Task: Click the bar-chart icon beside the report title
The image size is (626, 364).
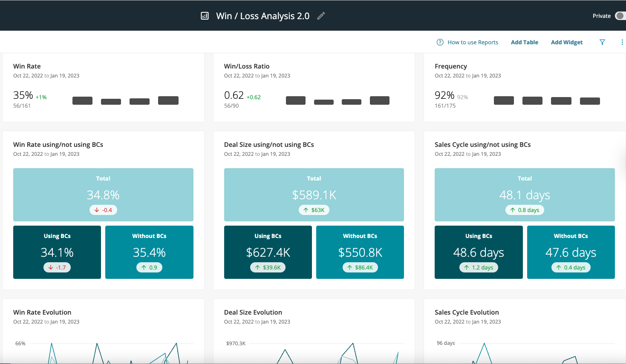Action: point(205,15)
